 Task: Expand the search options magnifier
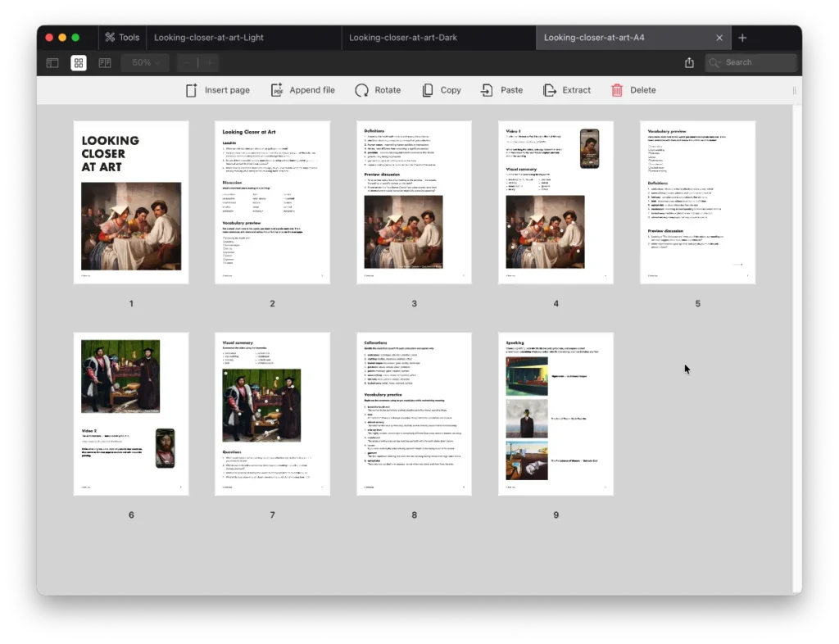coord(715,63)
